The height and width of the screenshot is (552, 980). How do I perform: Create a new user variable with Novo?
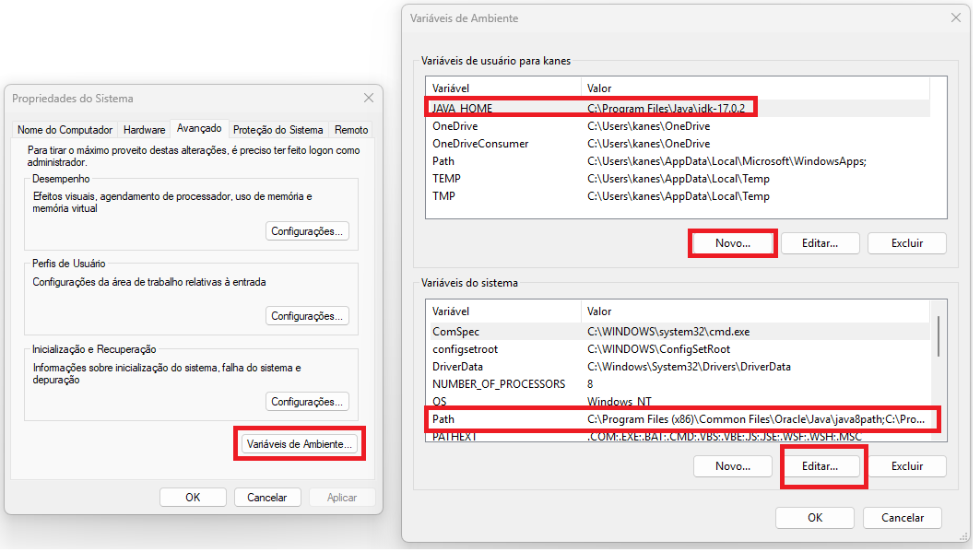(x=732, y=242)
